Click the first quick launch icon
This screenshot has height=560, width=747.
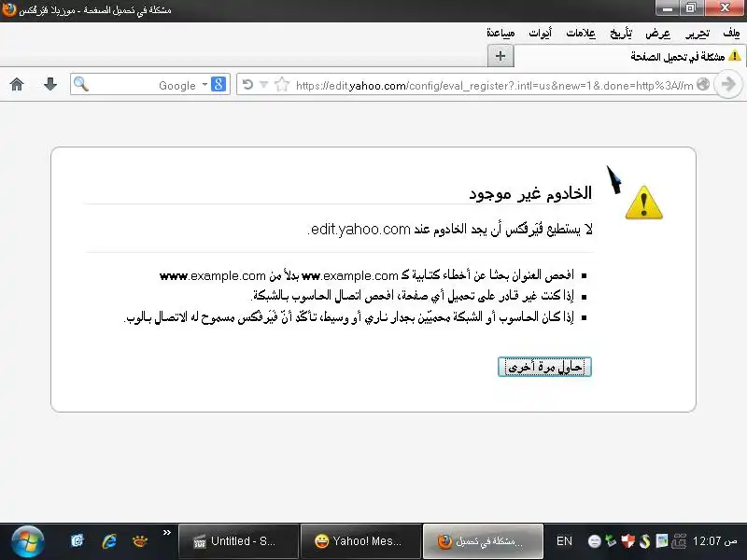click(x=78, y=541)
